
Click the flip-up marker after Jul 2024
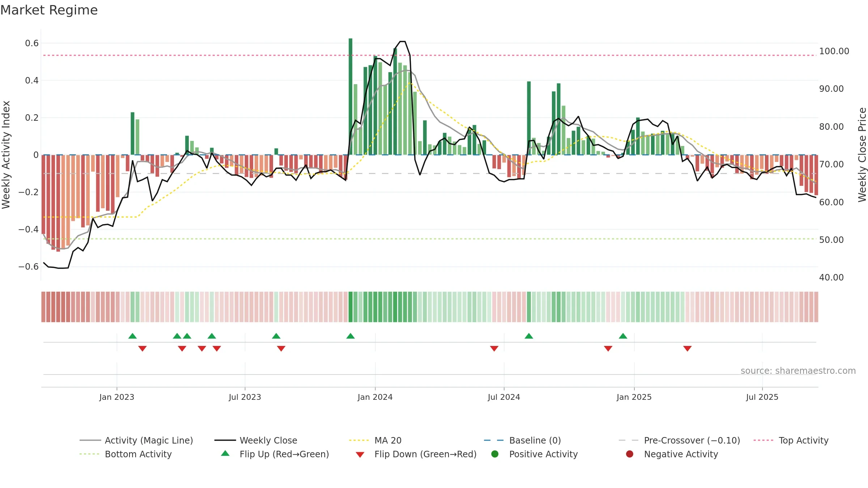[x=529, y=336]
